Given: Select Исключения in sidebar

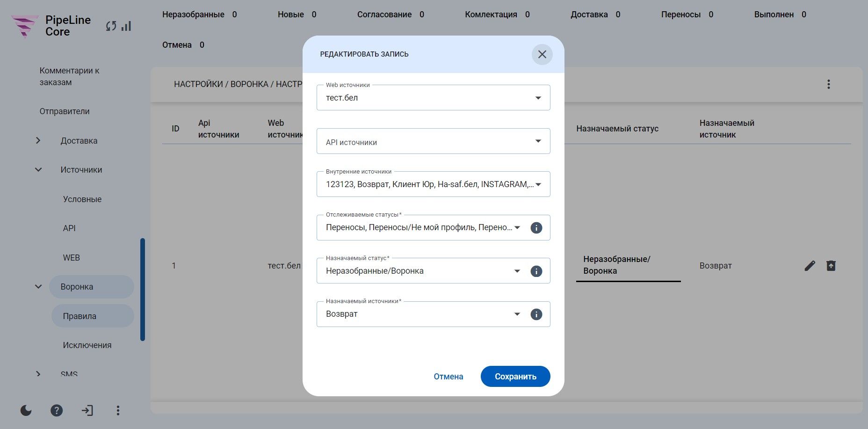Looking at the screenshot, I should click(x=87, y=345).
